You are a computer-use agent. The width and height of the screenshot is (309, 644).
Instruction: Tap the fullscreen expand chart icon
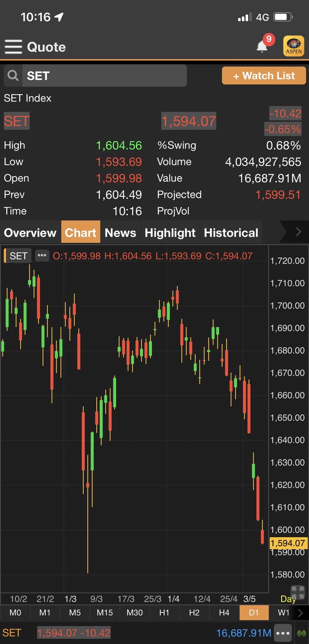[298, 592]
